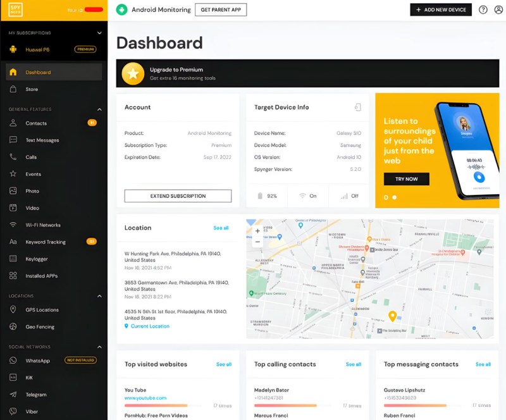Click the gold star Premium icon
The height and width of the screenshot is (420, 506).
point(133,73)
